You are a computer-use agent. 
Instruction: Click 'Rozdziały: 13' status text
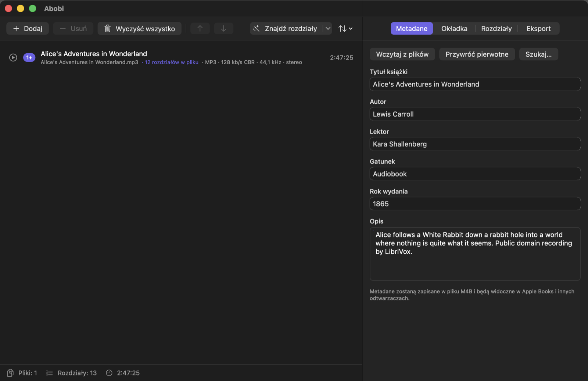point(77,373)
